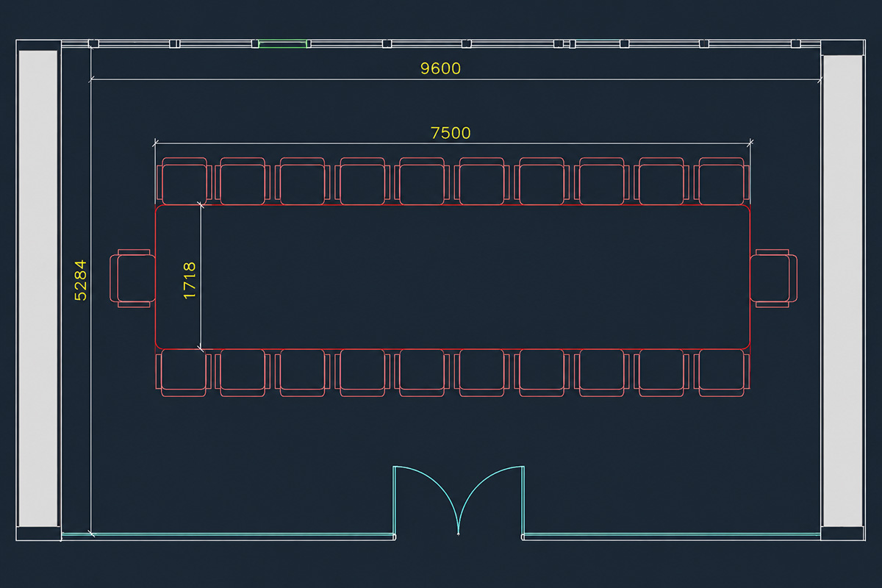Select the grey panel along the left wall

[37, 289]
